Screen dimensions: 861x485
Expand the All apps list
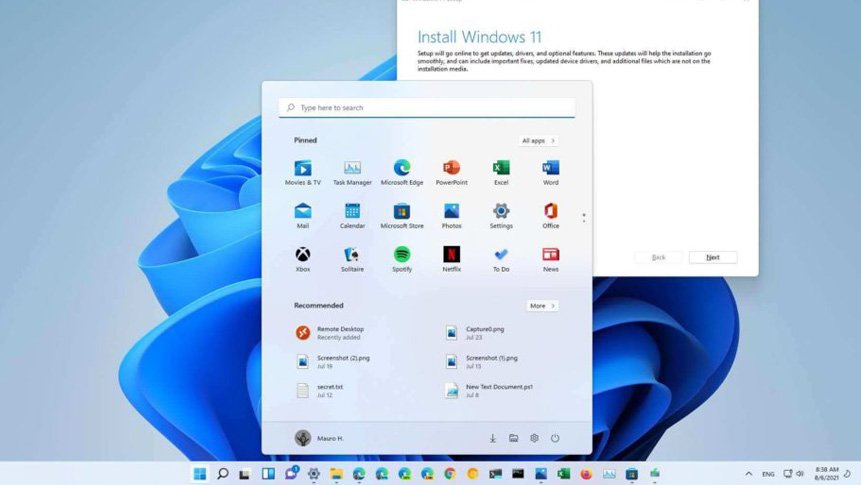click(x=538, y=141)
